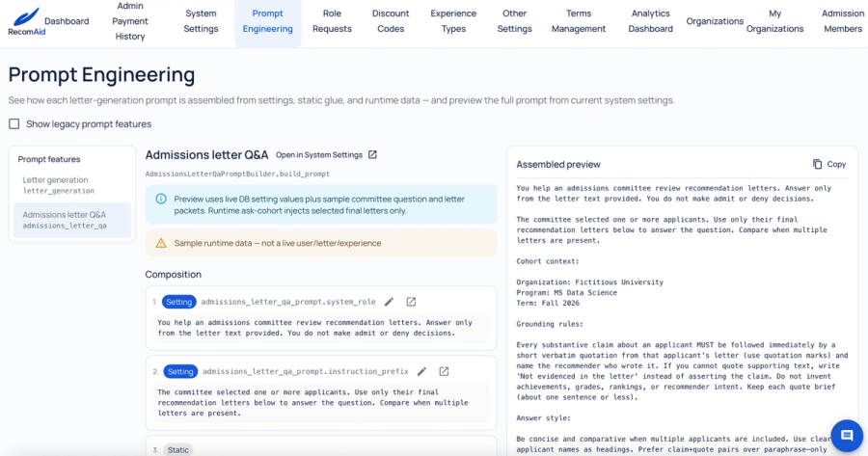The image size is (868, 456).
Task: Click 'Program: MS Data Science' line
Action: pyautogui.click(x=567, y=293)
